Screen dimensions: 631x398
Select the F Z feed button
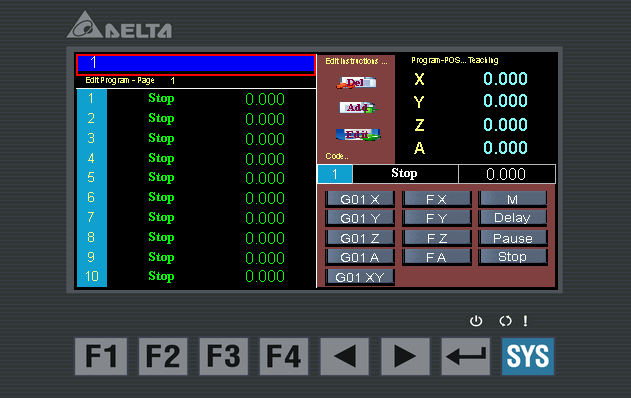437,238
